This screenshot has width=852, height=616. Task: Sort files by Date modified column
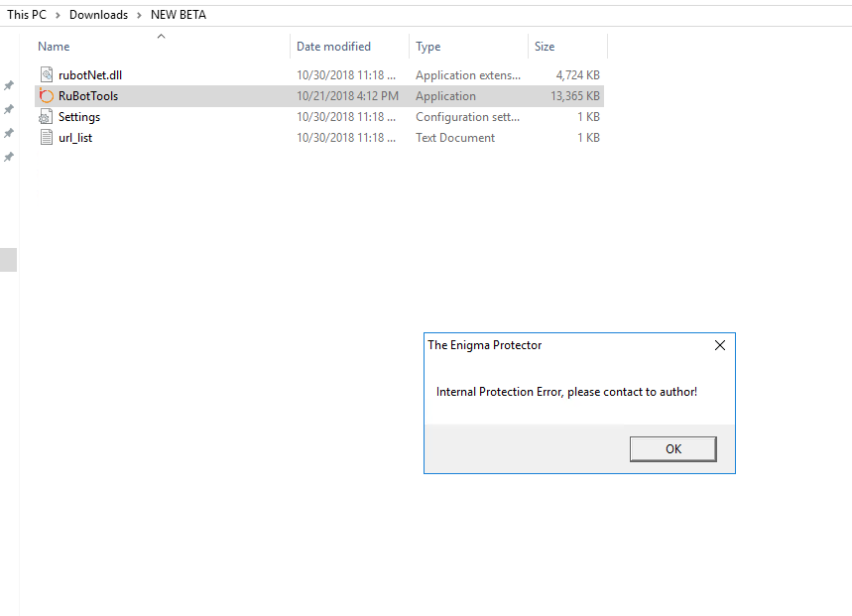coord(333,47)
